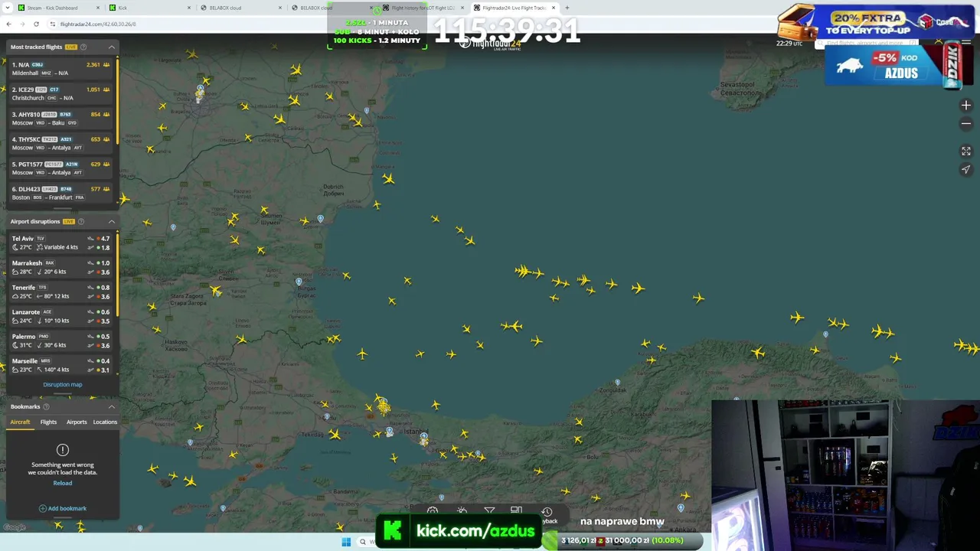Switch to the Aircraft bookmarks tab

point(20,422)
